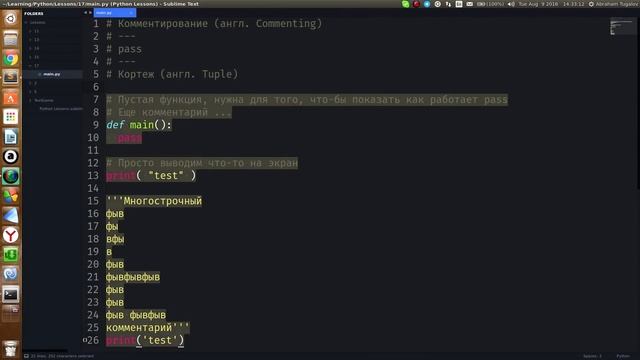
Task: Click the 'pass' keyword on line 10
Action: 130,138
